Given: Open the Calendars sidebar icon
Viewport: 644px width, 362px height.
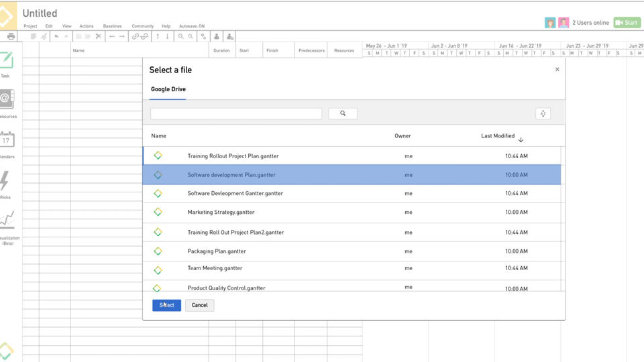Looking at the screenshot, I should [6, 141].
